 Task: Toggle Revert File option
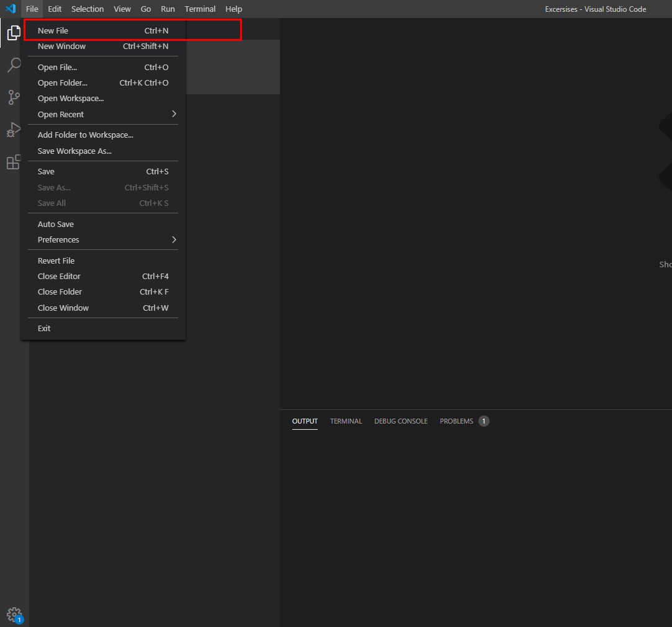coord(56,260)
